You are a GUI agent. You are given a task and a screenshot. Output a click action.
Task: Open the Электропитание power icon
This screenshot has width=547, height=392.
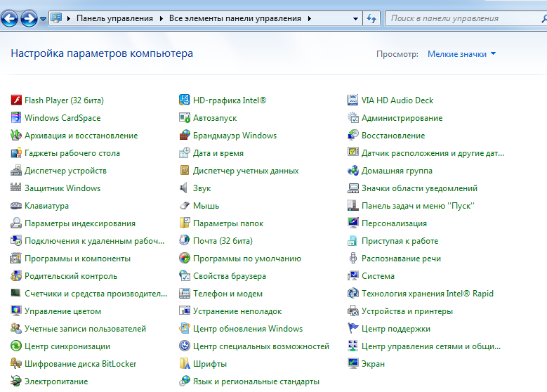(x=16, y=381)
